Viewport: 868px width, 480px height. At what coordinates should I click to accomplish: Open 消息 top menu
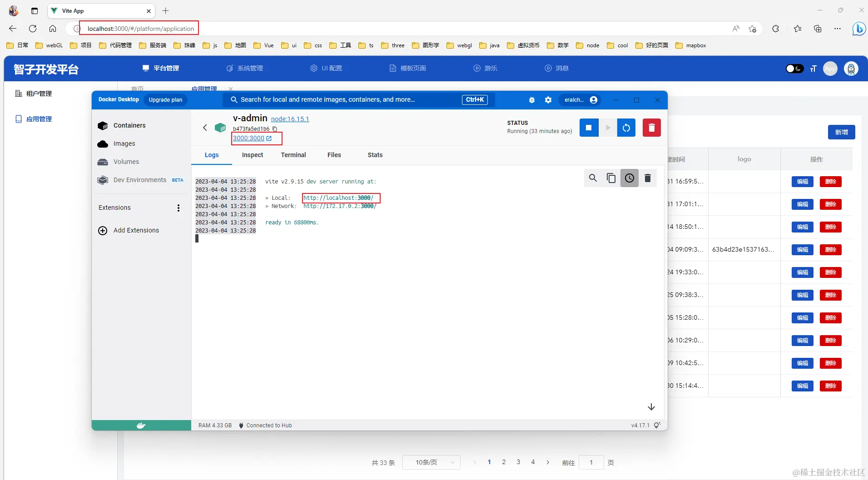(557, 68)
